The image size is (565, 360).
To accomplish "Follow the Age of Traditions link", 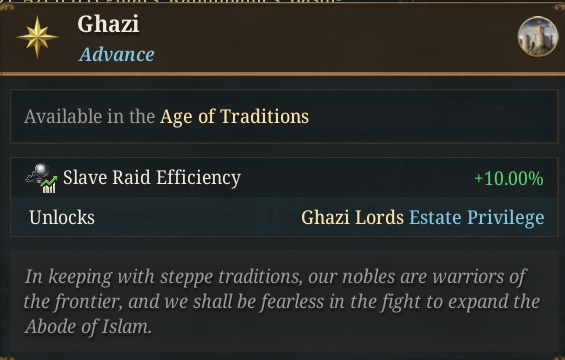I will coord(234,117).
